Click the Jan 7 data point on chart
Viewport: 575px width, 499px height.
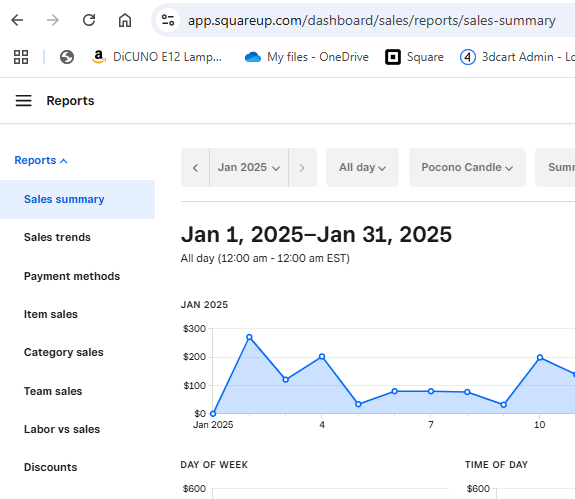tap(431, 391)
